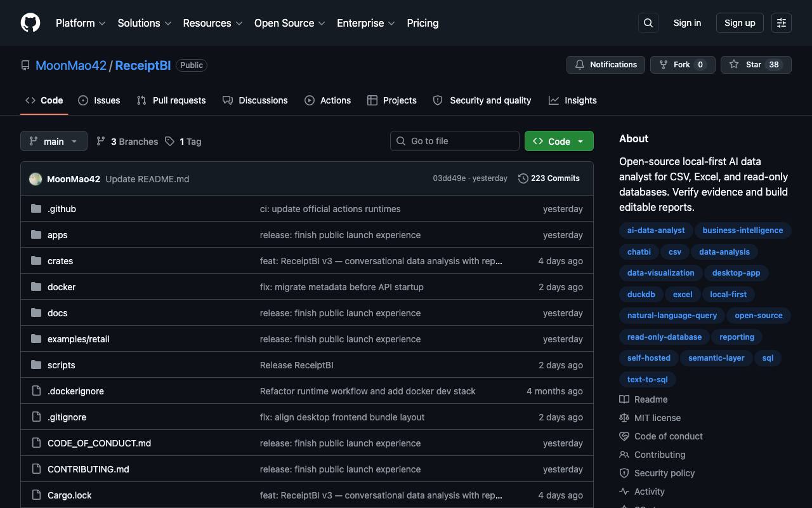Click the repository book icon beside MoonMao42

25,65
